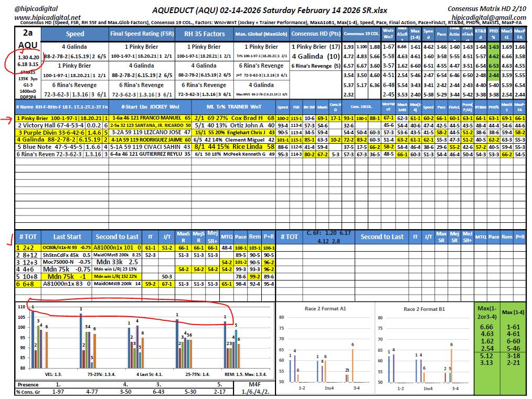Select the 4 Last St: 4.1. chart label
Image resolution: width=532 pixels, height=399 pixels.
tap(150, 374)
